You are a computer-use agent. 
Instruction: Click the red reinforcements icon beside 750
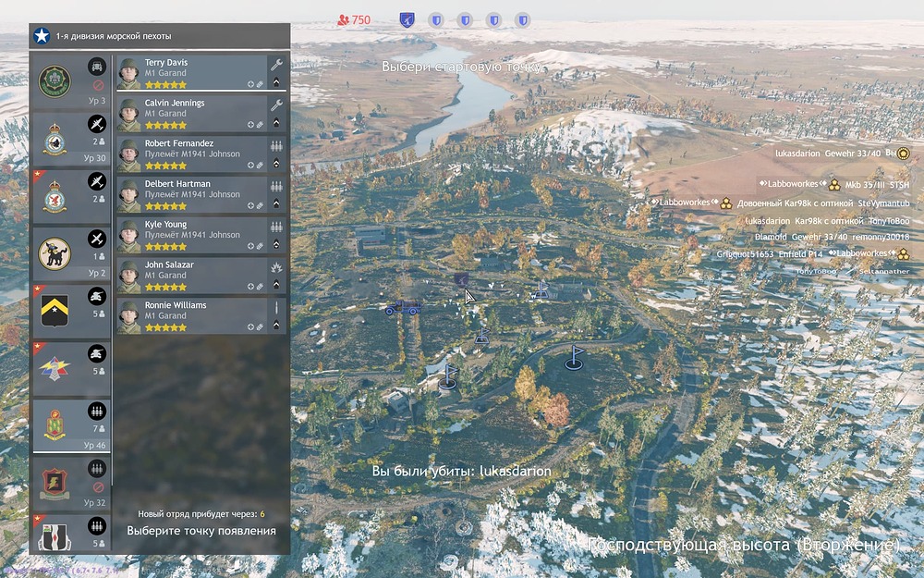tap(343, 20)
